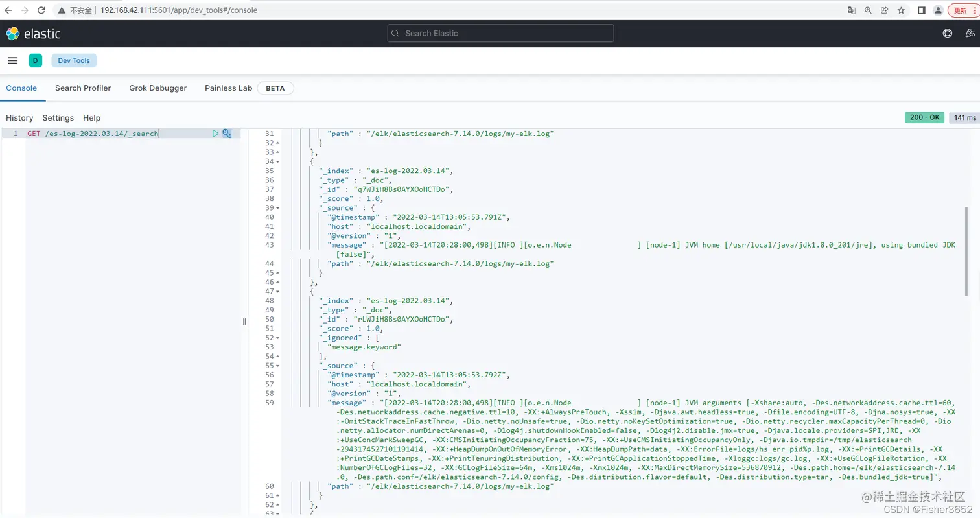The width and height of the screenshot is (980, 518).
Task: Click the share page icon
Action: click(884, 10)
